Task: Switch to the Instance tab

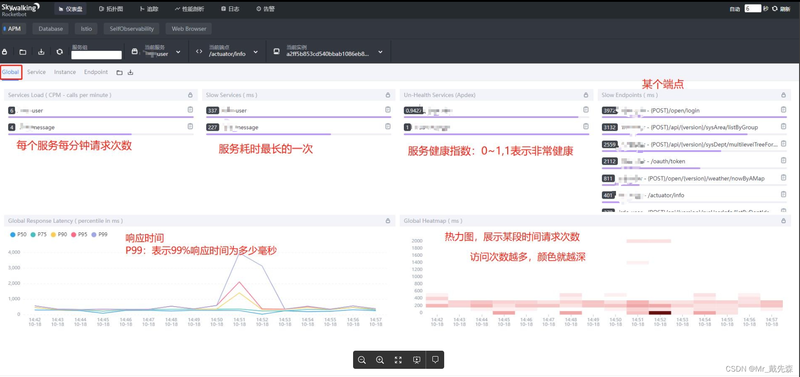Action: pyautogui.click(x=65, y=72)
